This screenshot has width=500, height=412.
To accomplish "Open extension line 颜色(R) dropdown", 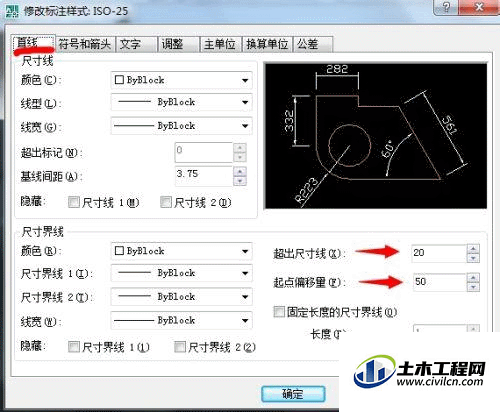I will point(181,251).
